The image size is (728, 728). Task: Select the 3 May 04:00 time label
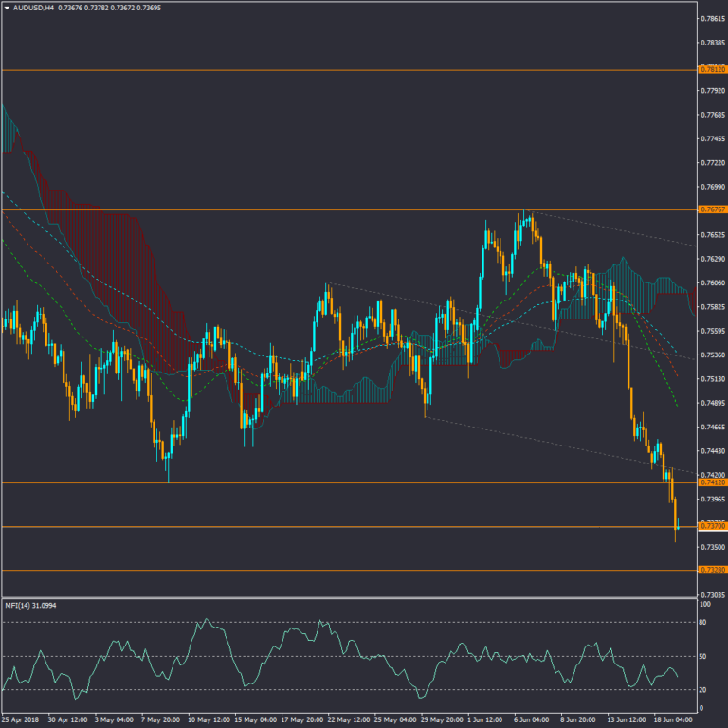(x=114, y=720)
